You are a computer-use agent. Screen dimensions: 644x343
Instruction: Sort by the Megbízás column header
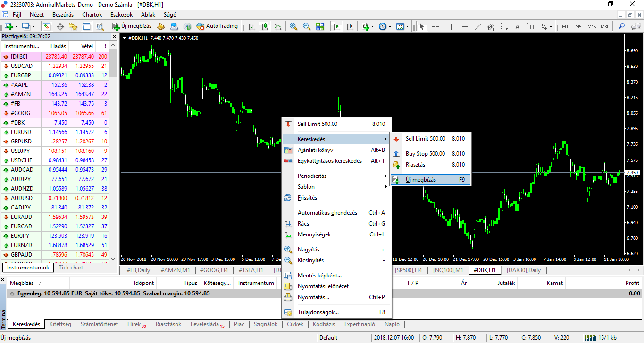[38, 283]
